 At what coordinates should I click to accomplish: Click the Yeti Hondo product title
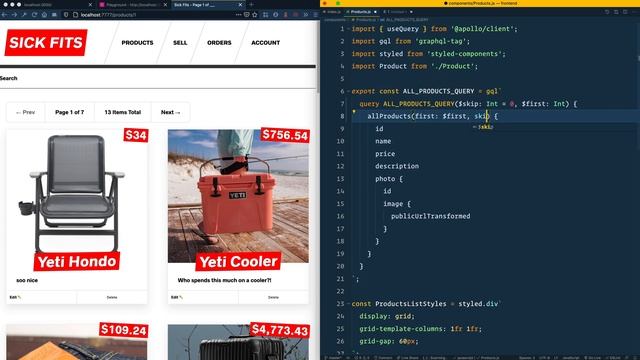(x=77, y=262)
